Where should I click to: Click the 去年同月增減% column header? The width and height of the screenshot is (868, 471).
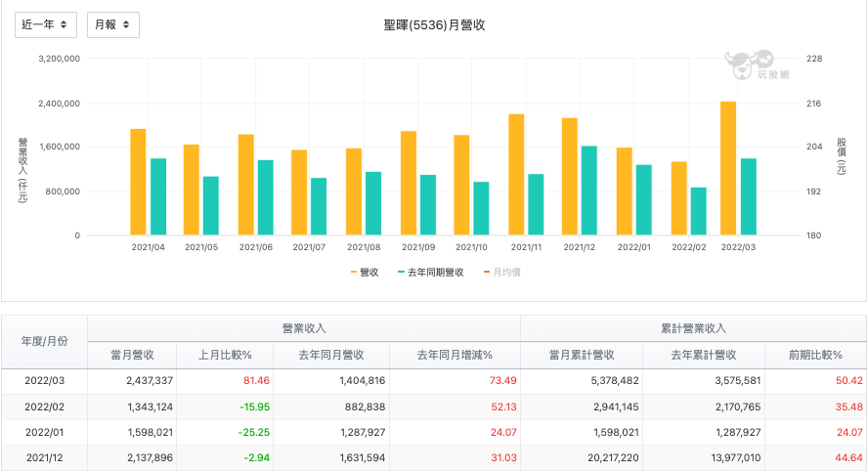click(455, 356)
